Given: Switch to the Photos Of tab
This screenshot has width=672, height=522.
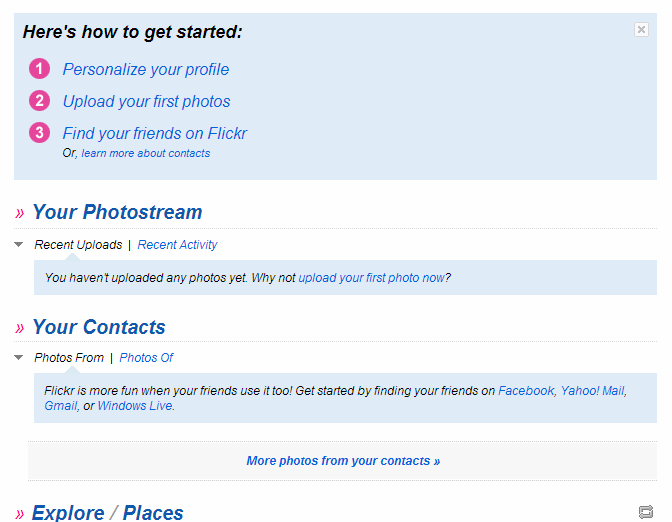Looking at the screenshot, I should [x=146, y=358].
